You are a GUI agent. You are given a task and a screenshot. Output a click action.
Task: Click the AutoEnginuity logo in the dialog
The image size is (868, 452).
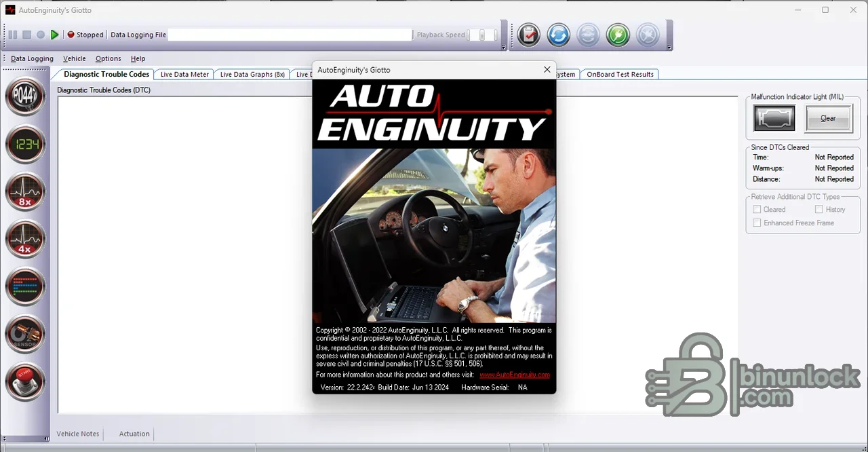point(434,113)
